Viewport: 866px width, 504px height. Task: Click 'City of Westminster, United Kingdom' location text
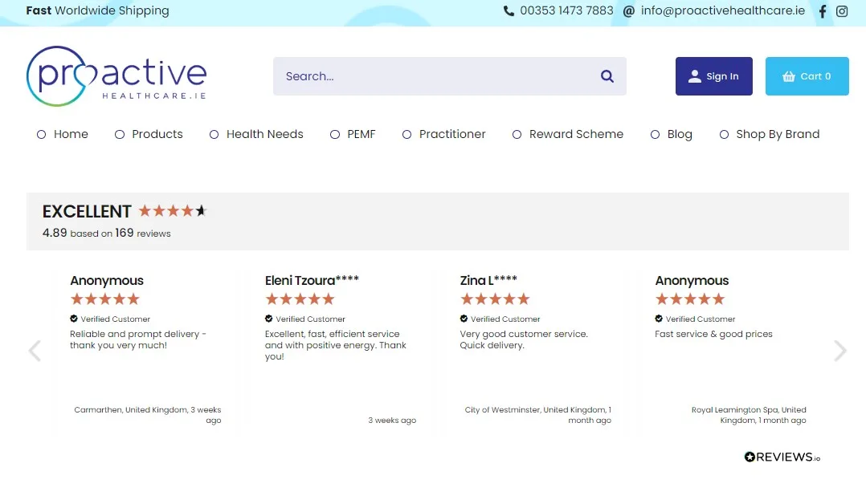click(538, 415)
